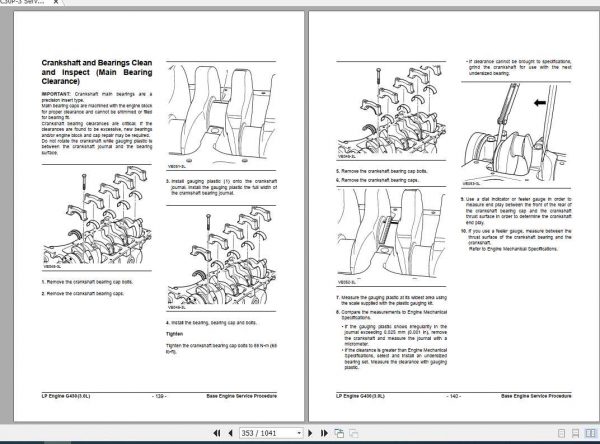Click step 1 Remove the crankshaft bearing cap bolts
The width and height of the screenshot is (600, 444).
click(x=87, y=282)
